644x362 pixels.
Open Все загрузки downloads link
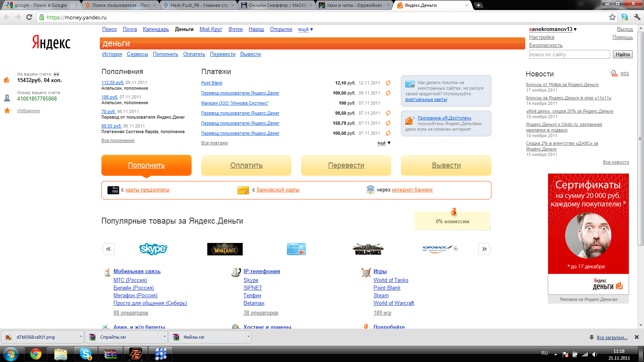pos(612,337)
